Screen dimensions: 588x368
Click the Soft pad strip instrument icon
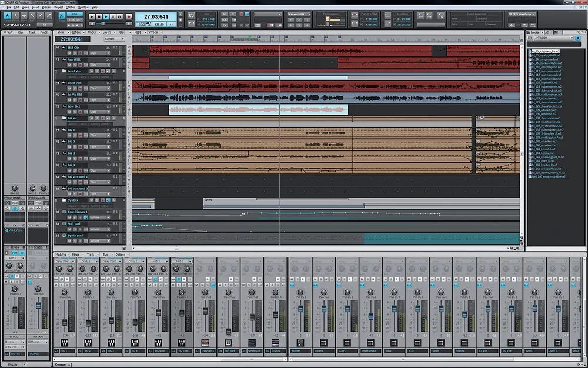point(228,343)
